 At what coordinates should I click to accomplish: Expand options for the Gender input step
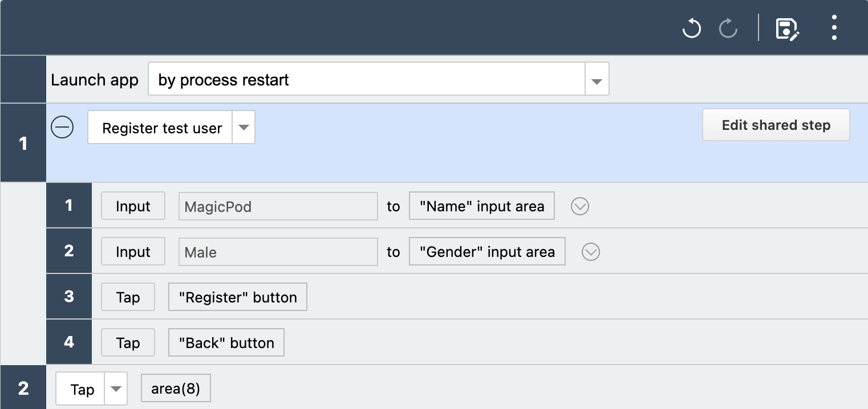click(591, 252)
